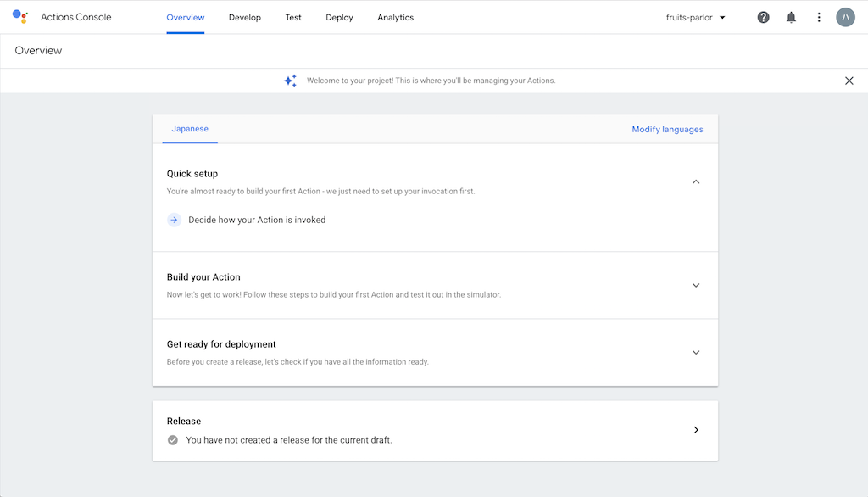Viewport: 868px width, 497px height.
Task: Click the user account avatar
Action: coord(845,17)
